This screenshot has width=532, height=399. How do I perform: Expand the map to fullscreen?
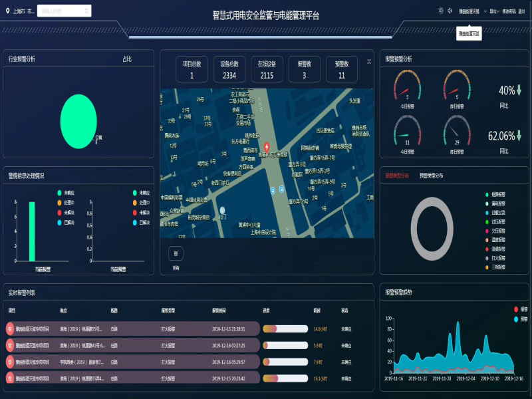(369, 61)
